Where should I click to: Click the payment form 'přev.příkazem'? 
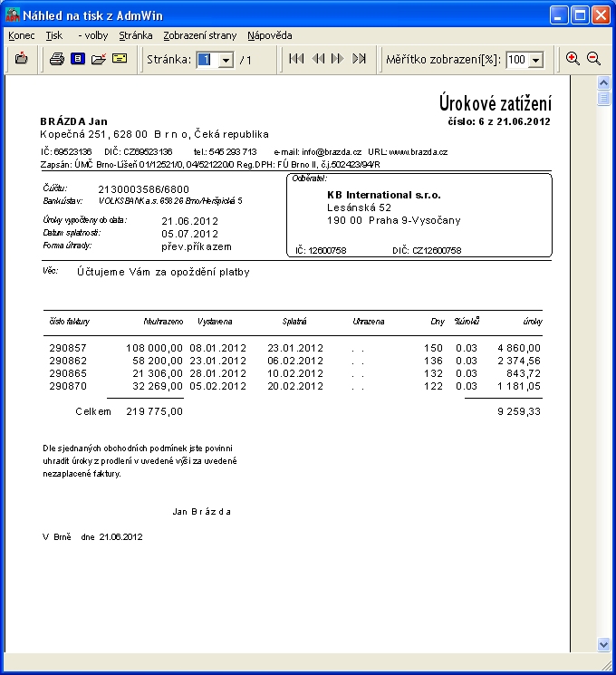click(x=197, y=247)
